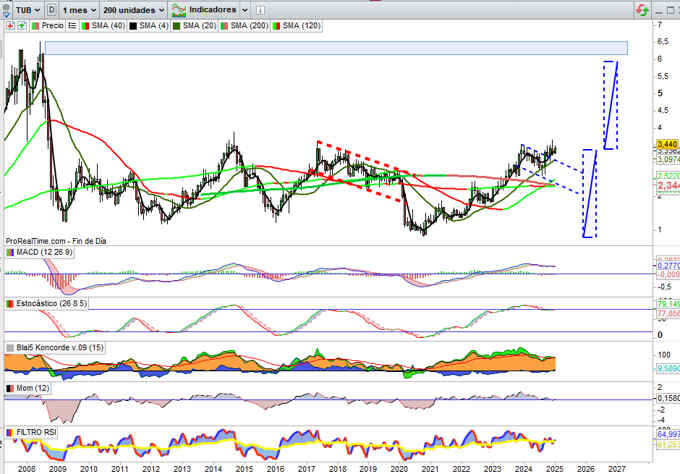The image size is (680, 474).
Task: Click the list icon next to Precio
Action: tap(72, 26)
